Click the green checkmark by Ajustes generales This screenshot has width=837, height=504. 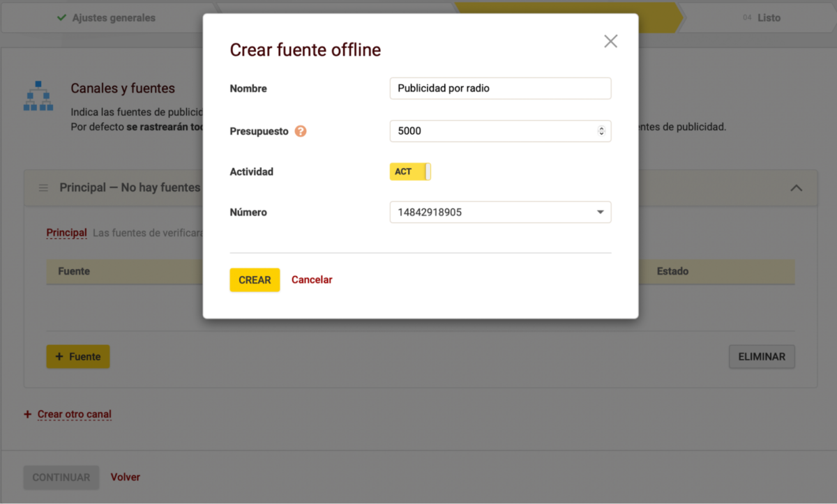click(62, 17)
